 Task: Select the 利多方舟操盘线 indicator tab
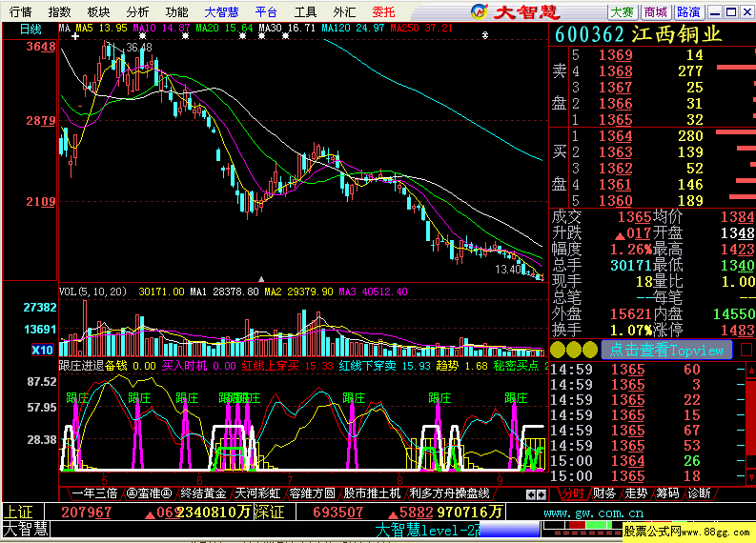tap(449, 493)
